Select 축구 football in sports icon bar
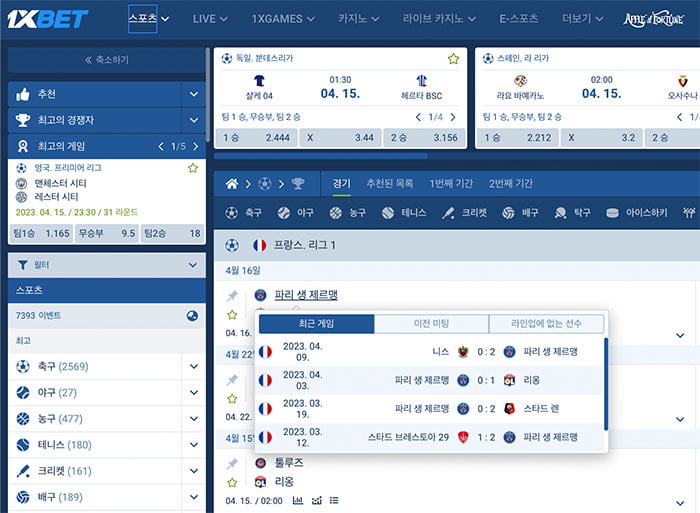 click(x=243, y=213)
